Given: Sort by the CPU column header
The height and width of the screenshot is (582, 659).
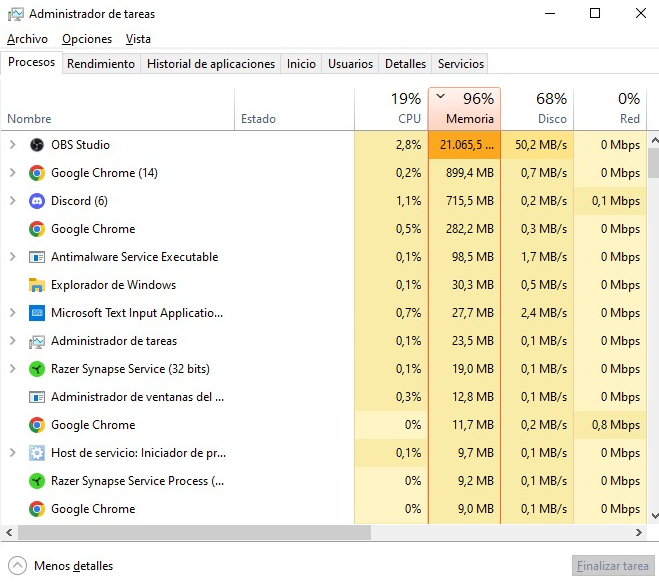Looking at the screenshot, I should coord(391,109).
